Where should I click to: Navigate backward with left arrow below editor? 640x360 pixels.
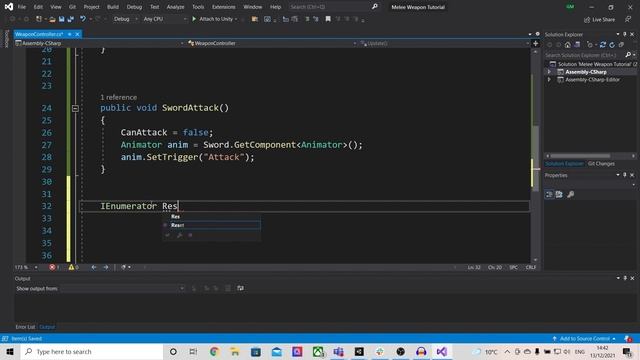point(94,267)
